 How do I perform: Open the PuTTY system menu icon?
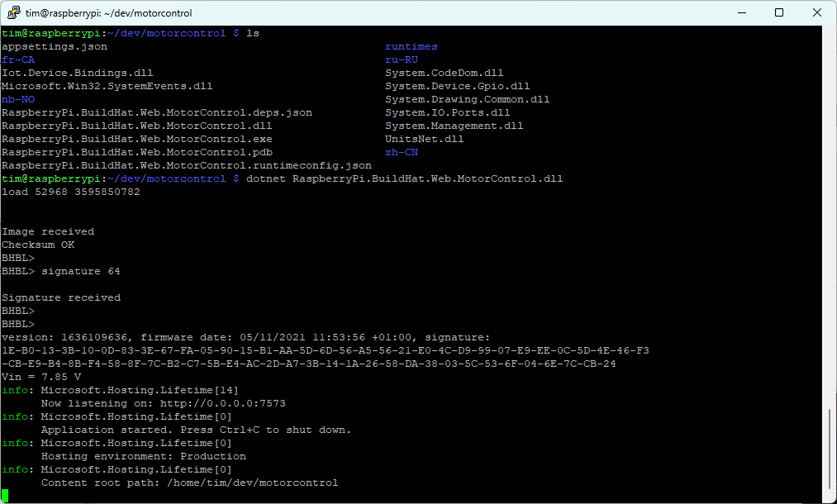click(13, 12)
